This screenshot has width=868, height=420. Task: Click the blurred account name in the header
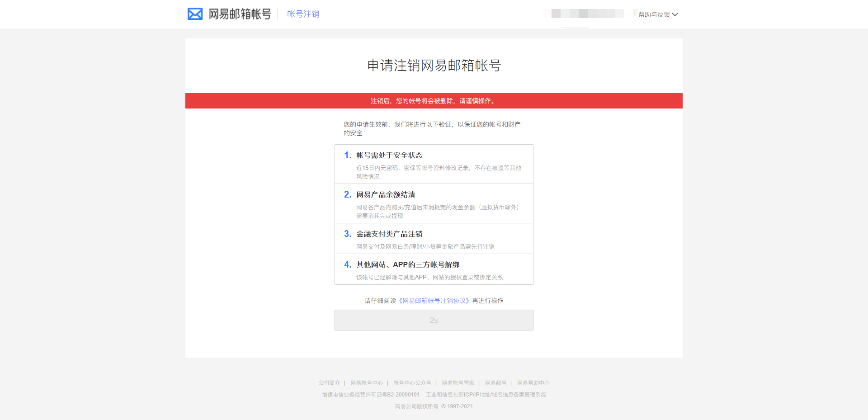point(583,14)
